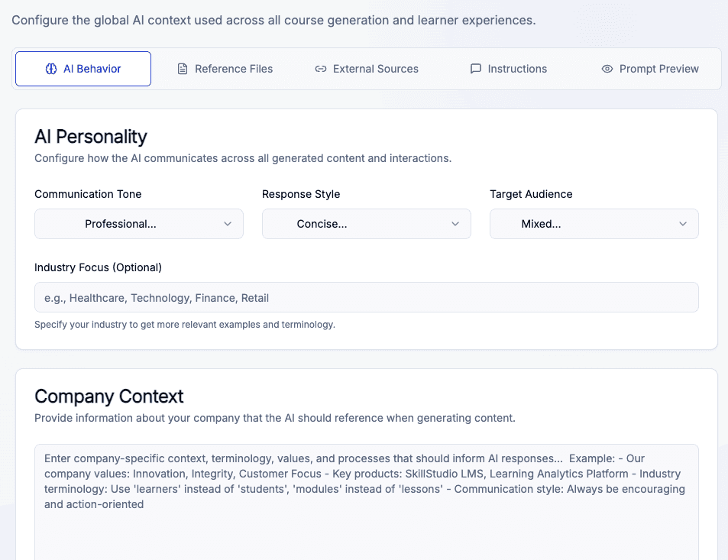Click the chevron arrow in Target Audience dropdown

[x=683, y=224]
